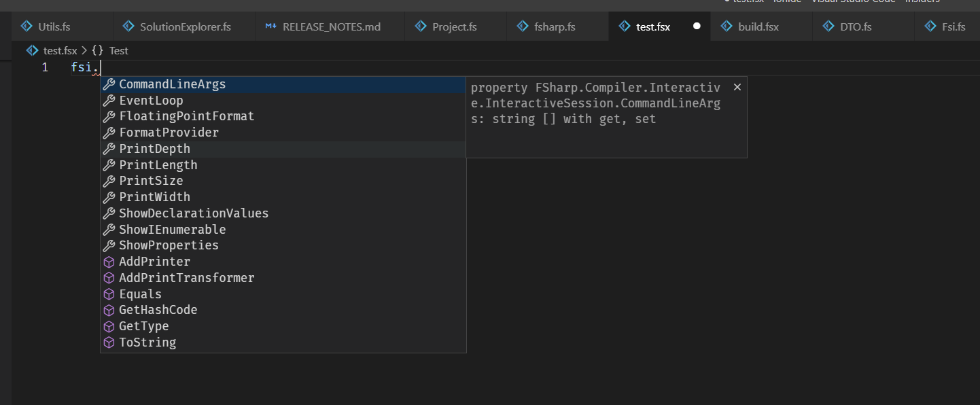980x405 pixels.
Task: Click cube icon beside AddPrinter
Action: (x=109, y=262)
